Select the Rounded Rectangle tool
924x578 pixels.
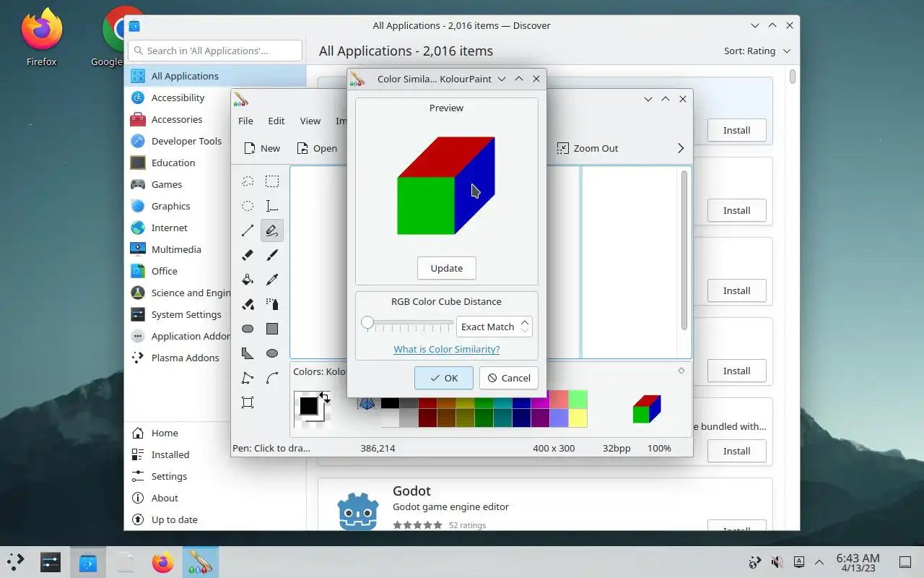click(x=248, y=329)
